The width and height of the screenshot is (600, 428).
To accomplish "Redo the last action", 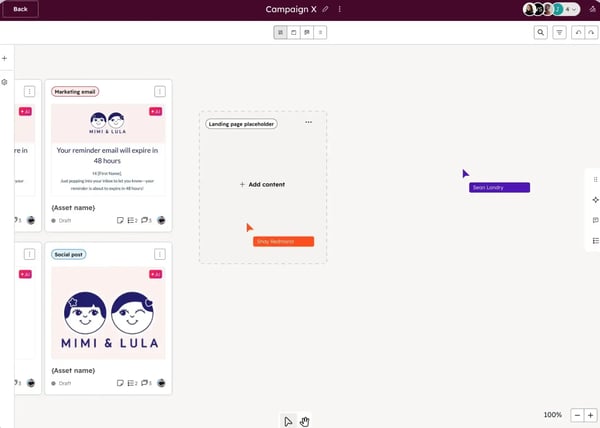I will click(x=592, y=33).
